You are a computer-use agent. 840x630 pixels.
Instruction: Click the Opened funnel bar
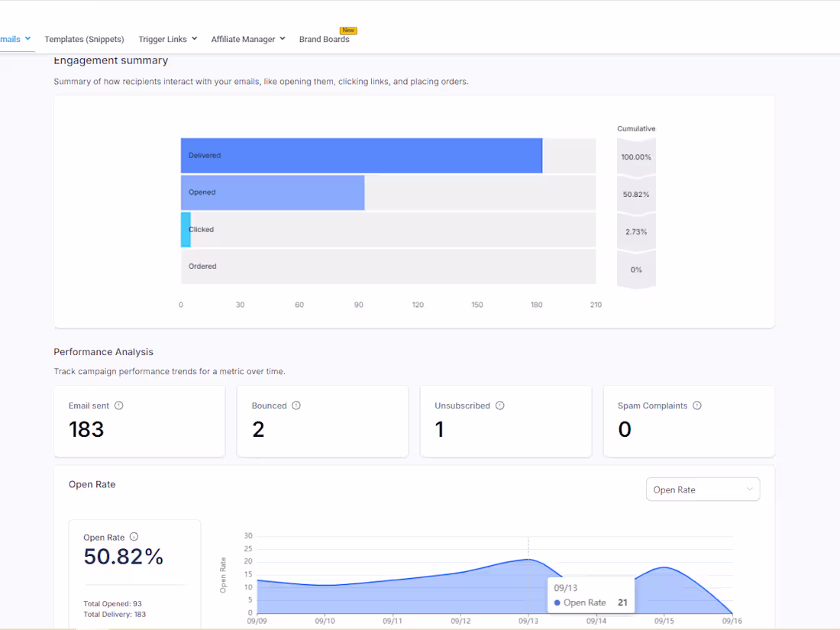coord(273,192)
